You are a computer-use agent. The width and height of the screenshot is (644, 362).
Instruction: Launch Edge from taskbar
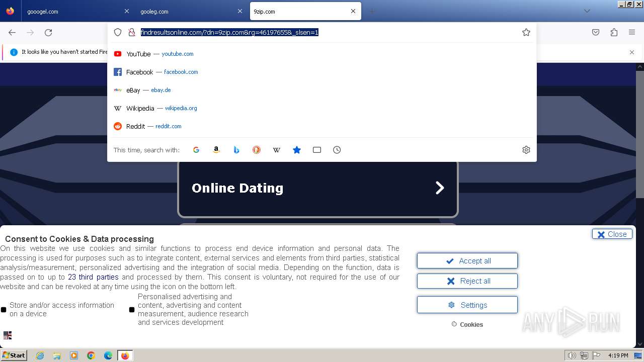tap(108, 355)
